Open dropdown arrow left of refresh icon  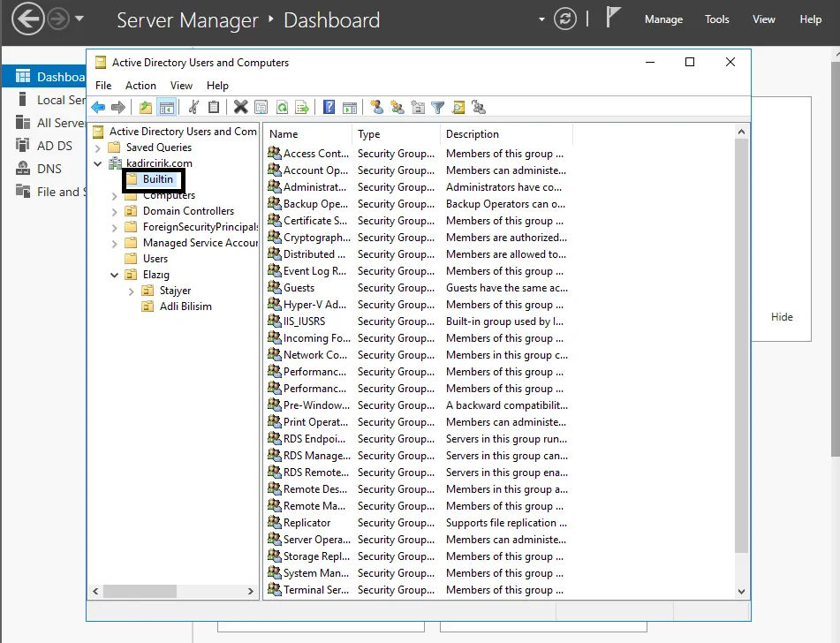coord(541,19)
